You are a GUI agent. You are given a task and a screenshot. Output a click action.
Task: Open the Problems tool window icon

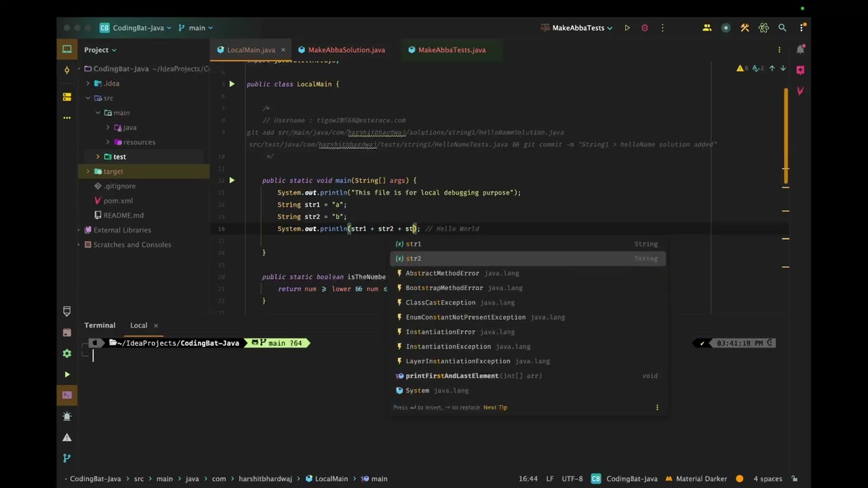66,437
